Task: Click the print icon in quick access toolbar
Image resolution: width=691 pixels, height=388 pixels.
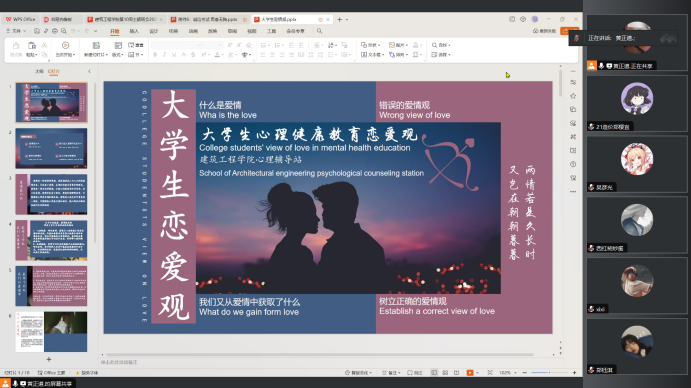Action: coord(55,31)
